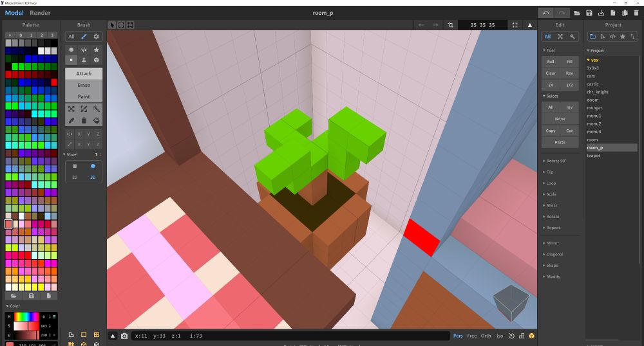Expand the Scale section
The height and width of the screenshot is (346, 644).
pyautogui.click(x=549, y=194)
